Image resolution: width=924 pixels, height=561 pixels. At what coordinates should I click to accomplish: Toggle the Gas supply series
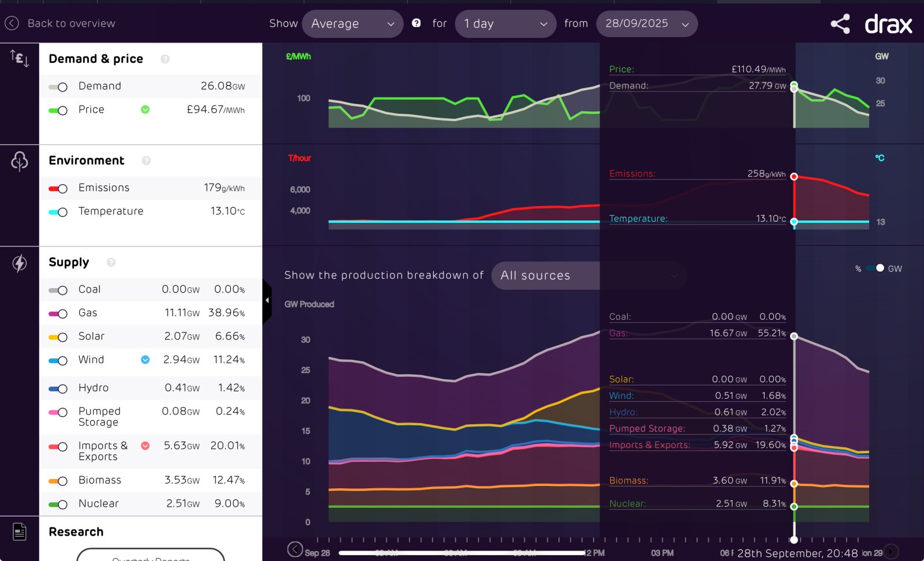point(58,313)
